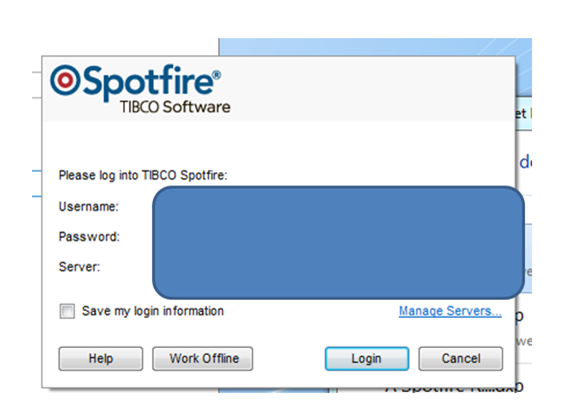Click the Username label
Viewport: 568px width, 414px height.
[x=89, y=206]
